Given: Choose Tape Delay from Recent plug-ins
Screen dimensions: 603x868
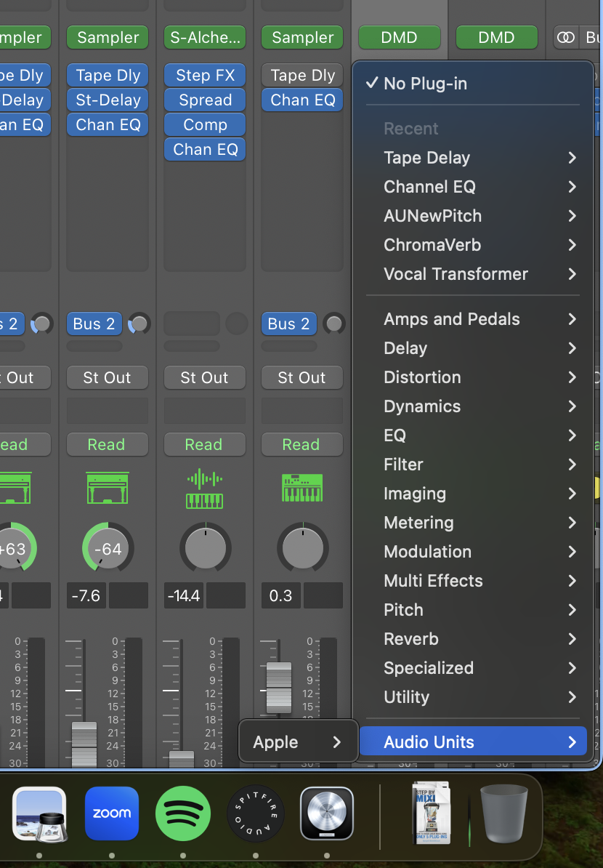Looking at the screenshot, I should pyautogui.click(x=472, y=158).
